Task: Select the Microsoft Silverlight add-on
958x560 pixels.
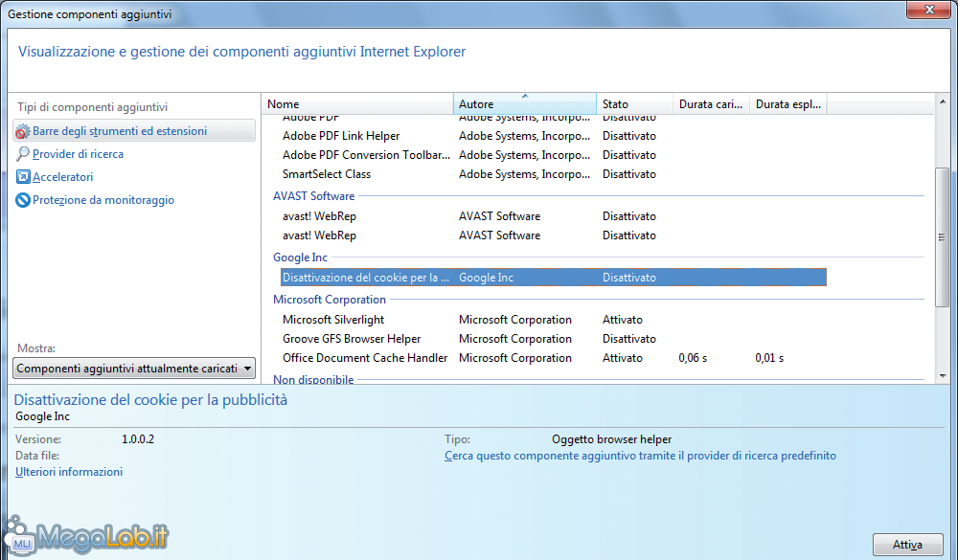Action: [x=553, y=320]
